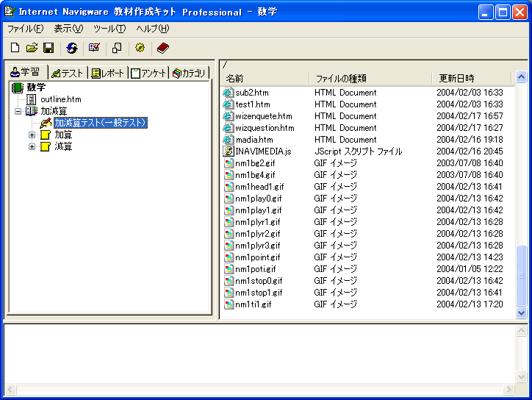Open the ツール(T) menu

click(x=109, y=29)
